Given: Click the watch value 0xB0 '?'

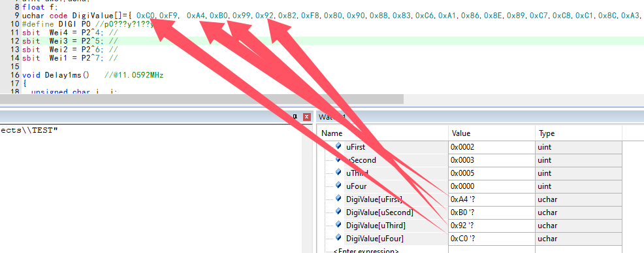Looking at the screenshot, I should click(463, 212).
